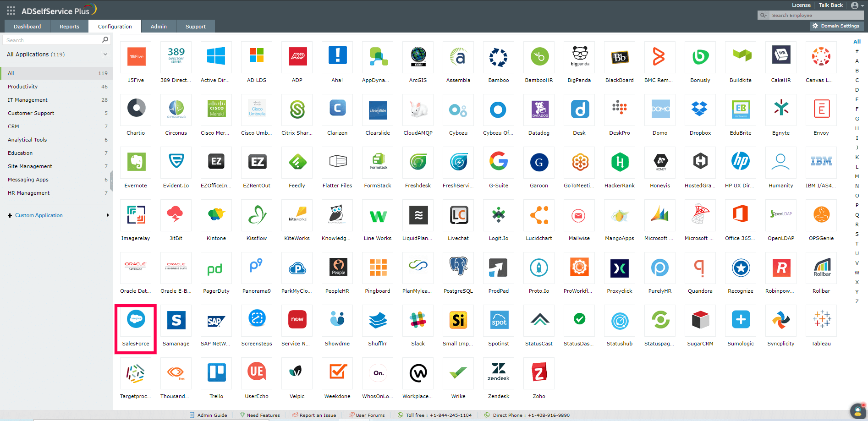The height and width of the screenshot is (421, 868).
Task: Click the search magnifier in the sidebar
Action: tap(105, 40)
